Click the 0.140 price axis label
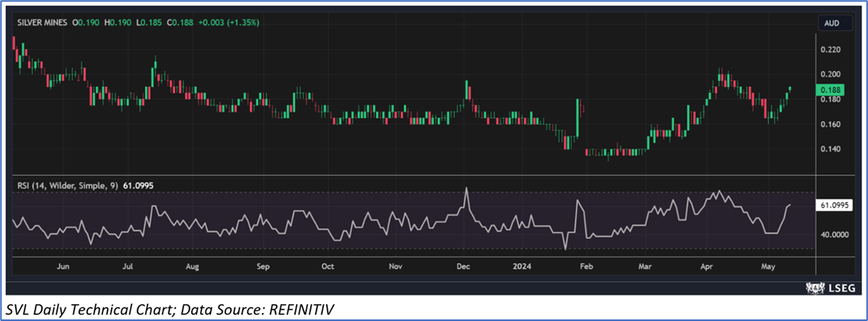This screenshot has width=868, height=321. 832,150
